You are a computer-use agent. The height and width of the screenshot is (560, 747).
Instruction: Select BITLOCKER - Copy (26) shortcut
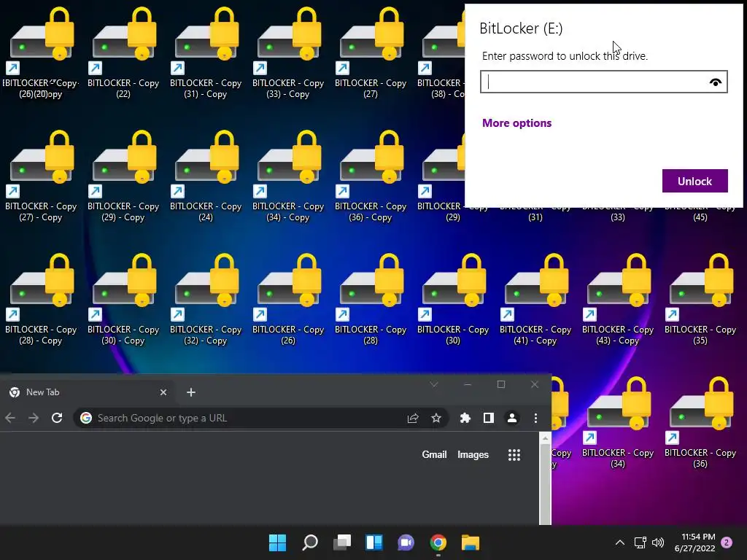tap(288, 299)
